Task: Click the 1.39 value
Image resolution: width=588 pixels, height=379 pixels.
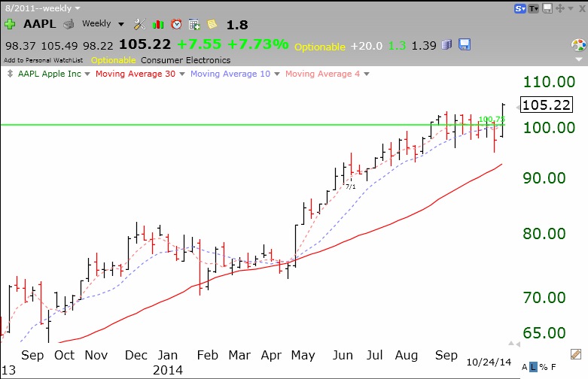Action: 424,46
